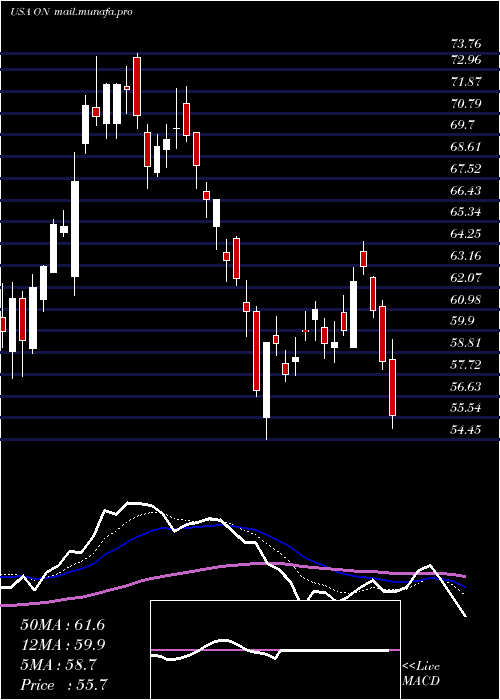The height and width of the screenshot is (700, 500).
Task: Click the 58.81 price level label
Action: tap(467, 343)
